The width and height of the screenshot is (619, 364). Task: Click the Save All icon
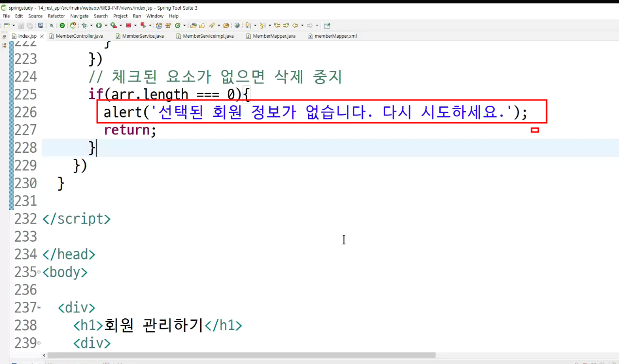click(x=30, y=25)
